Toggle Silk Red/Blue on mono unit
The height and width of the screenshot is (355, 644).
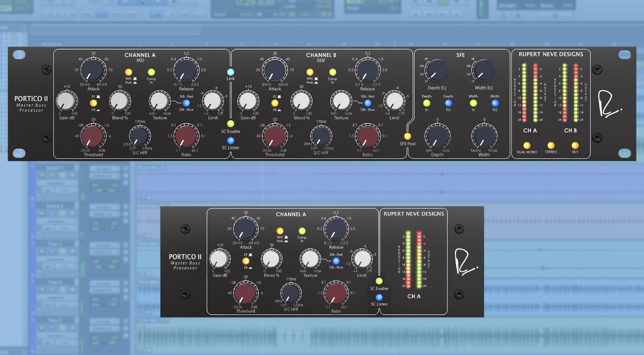point(336,261)
